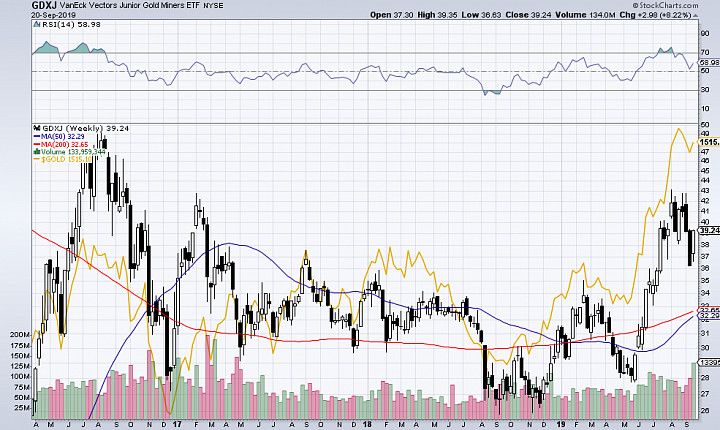
Task: Click the 25M label on the volume axis
Action: click(22, 408)
